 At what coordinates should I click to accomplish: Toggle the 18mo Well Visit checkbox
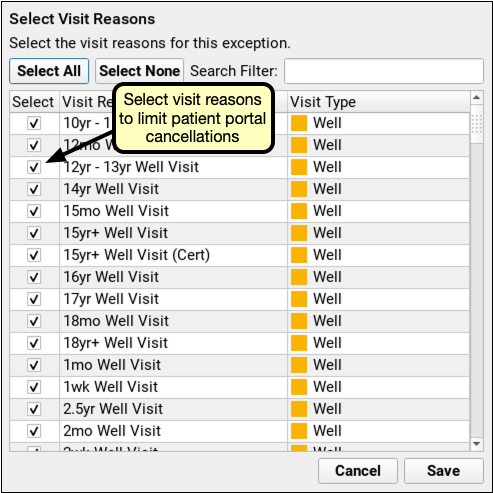pyautogui.click(x=34, y=321)
